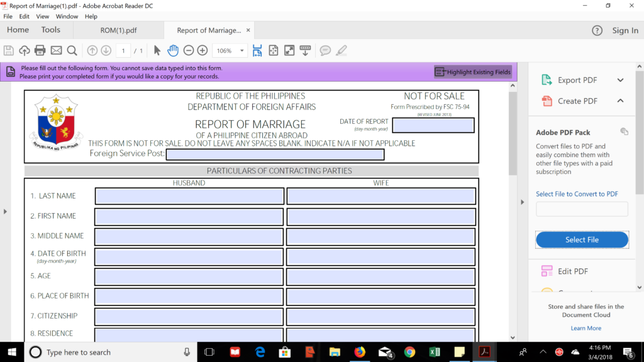Screen dimensions: 644x362
Task: Click the Read mode toolbar icon
Action: pyautogui.click(x=305, y=50)
